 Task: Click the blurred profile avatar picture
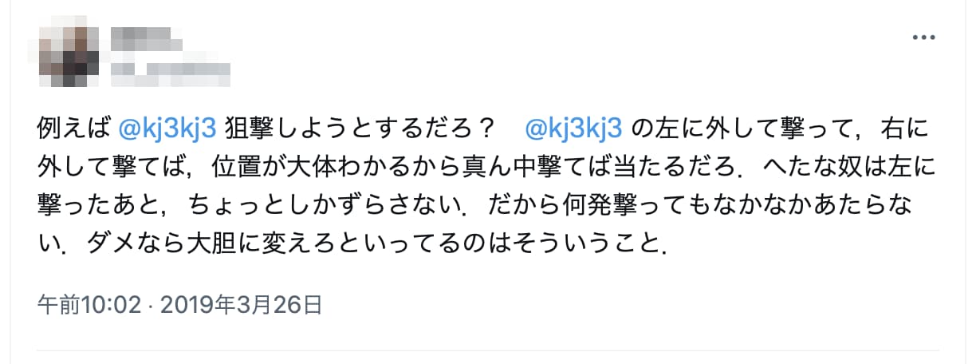(x=68, y=57)
